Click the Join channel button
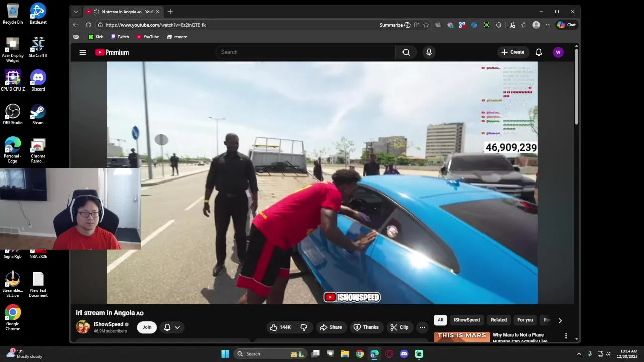The image size is (644, 362). tap(147, 327)
